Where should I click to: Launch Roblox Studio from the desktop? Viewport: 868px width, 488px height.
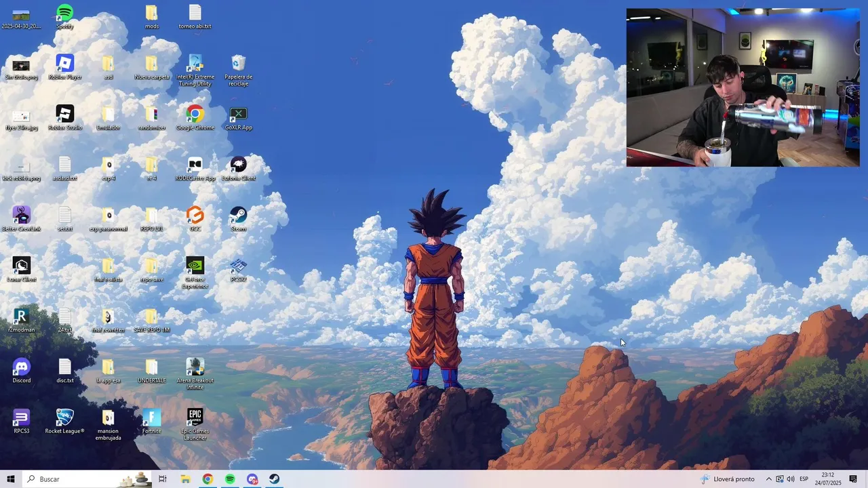65,118
